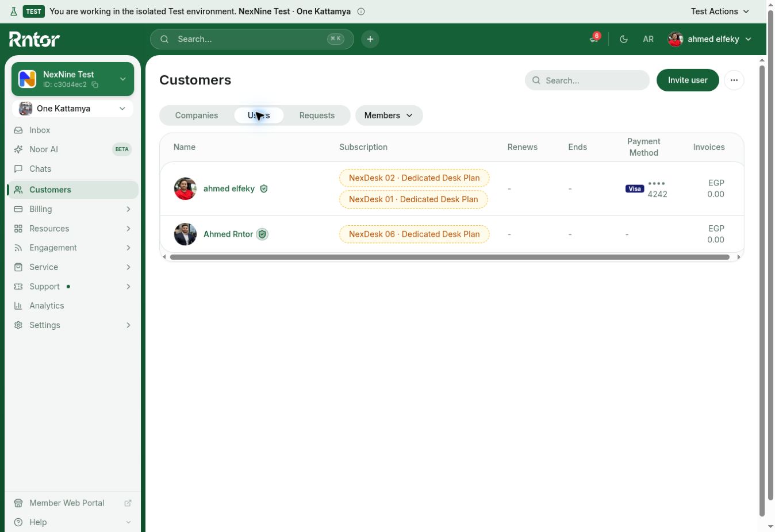Click the Payment Method column header

coord(644,147)
